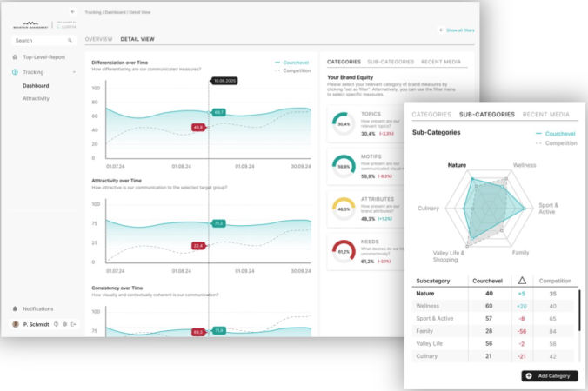Switch to the Overview tab
Viewport: 588px width, 391px height.
pyautogui.click(x=98, y=40)
